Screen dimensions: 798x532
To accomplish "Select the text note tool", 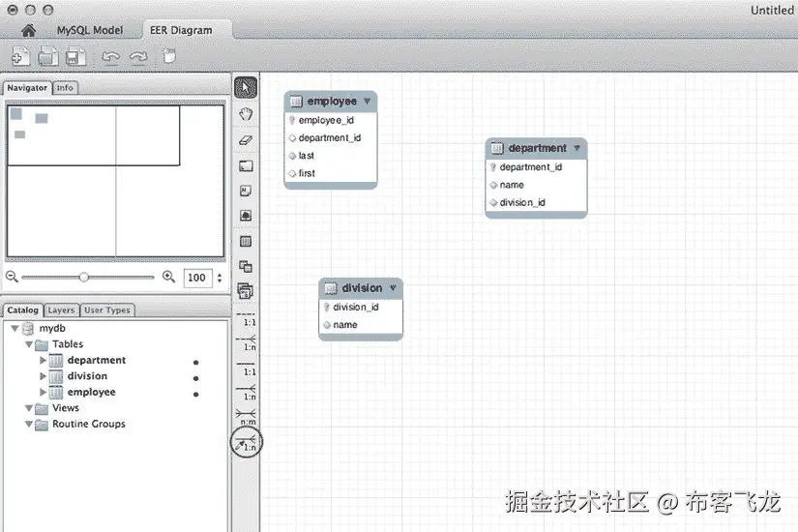I will [x=246, y=191].
